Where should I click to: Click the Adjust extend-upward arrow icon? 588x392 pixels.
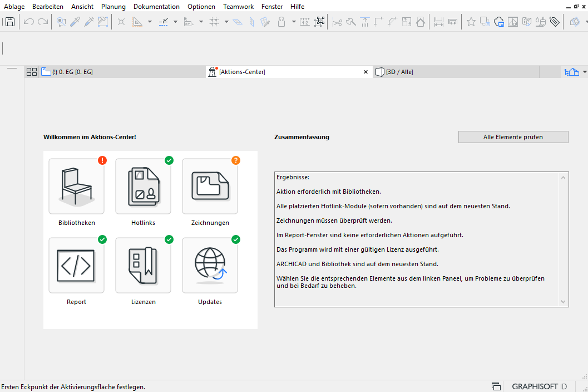(365, 22)
